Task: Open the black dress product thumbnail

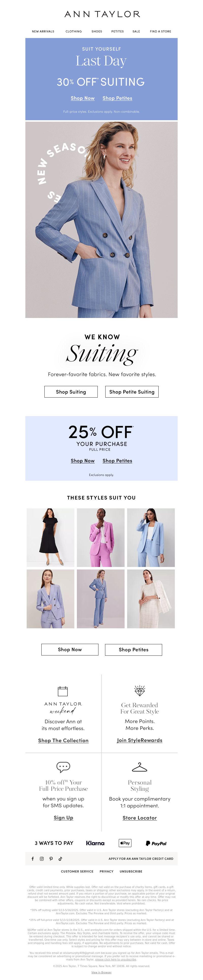Action: 50,538
